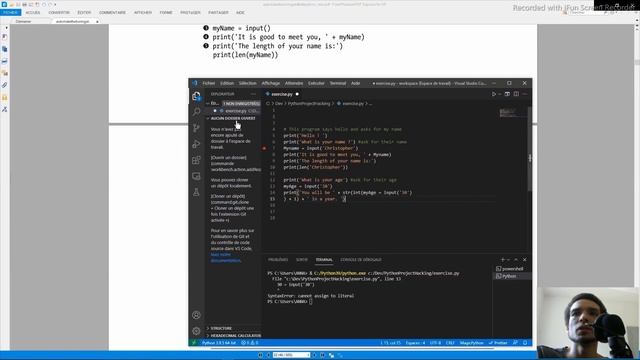This screenshot has height=360, width=640.
Task: Open the Manage gear icon in VS Code
Action: click(x=196, y=331)
